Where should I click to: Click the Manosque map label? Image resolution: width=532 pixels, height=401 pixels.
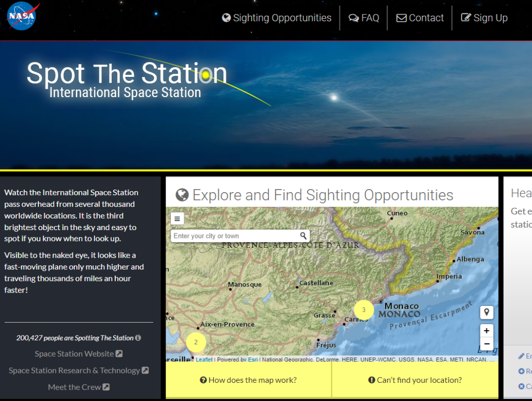click(245, 284)
